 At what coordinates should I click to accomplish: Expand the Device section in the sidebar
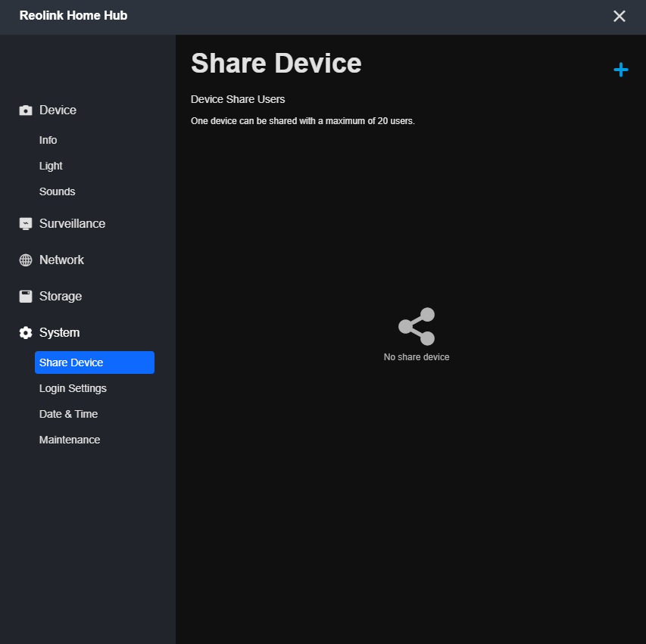click(58, 110)
